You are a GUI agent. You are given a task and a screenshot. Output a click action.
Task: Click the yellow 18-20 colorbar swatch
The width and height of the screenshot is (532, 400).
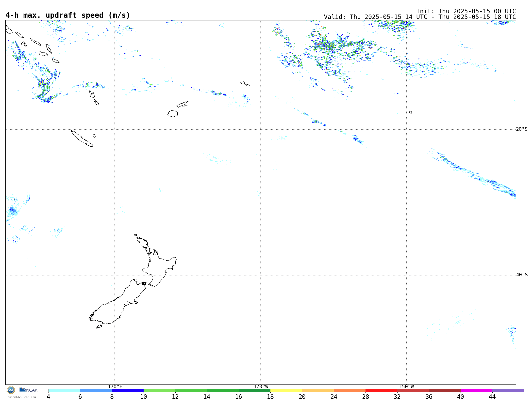click(286, 390)
